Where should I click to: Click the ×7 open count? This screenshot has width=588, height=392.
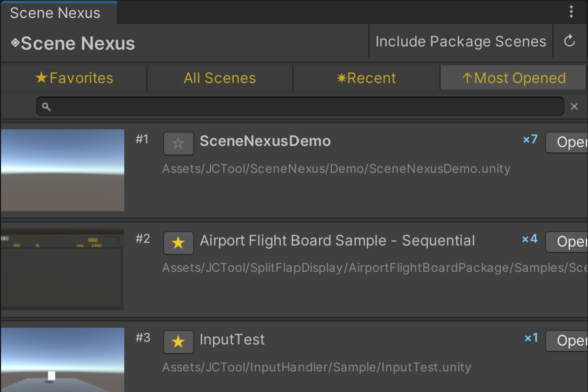pos(530,139)
